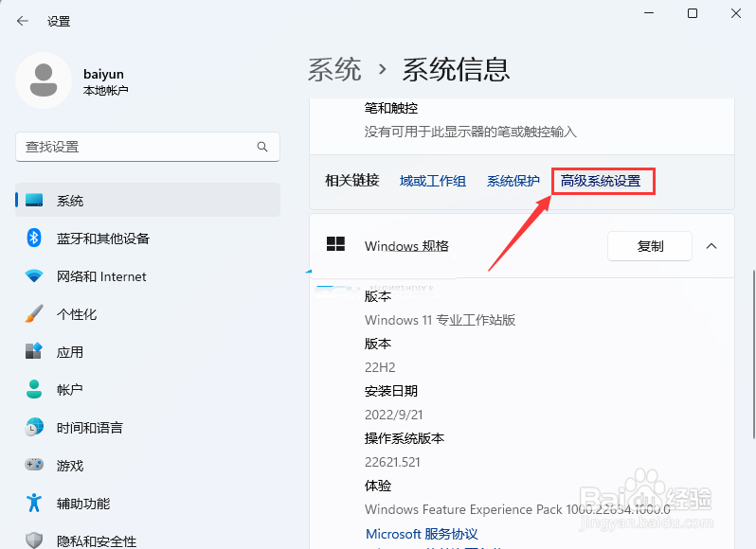
Task: Click the personalization paintbrush icon
Action: [34, 313]
